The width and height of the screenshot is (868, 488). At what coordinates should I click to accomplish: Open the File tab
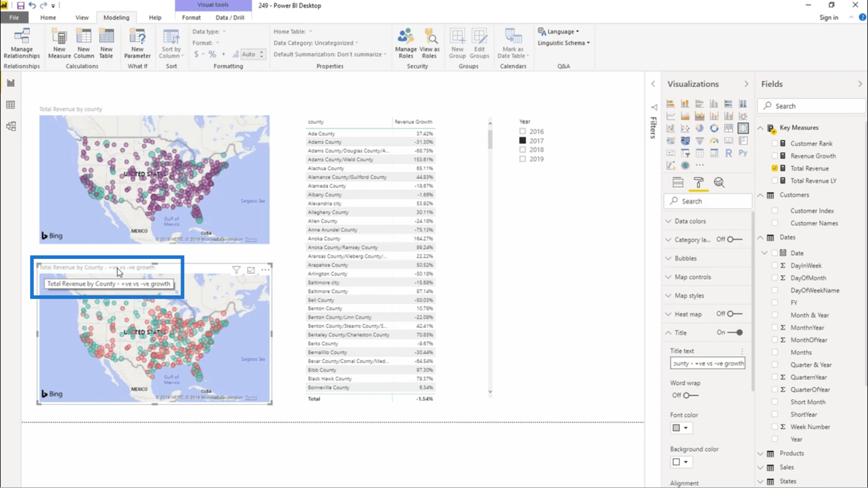click(x=14, y=17)
